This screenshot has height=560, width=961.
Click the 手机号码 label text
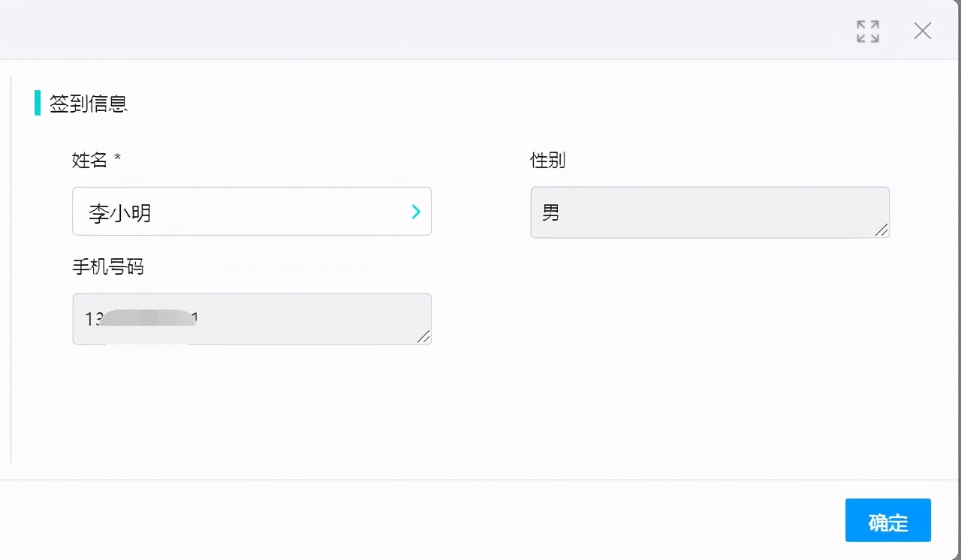110,266
